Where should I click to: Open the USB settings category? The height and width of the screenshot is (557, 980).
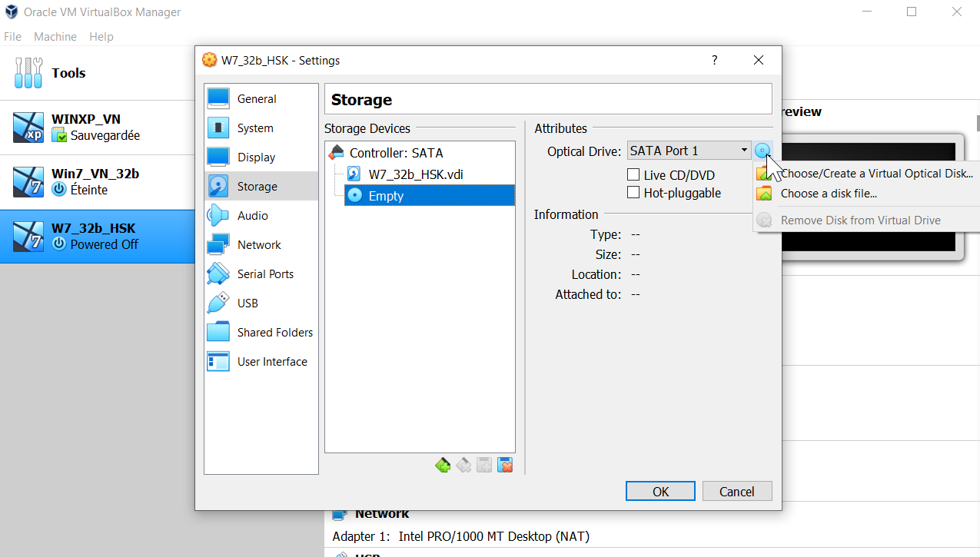261,303
